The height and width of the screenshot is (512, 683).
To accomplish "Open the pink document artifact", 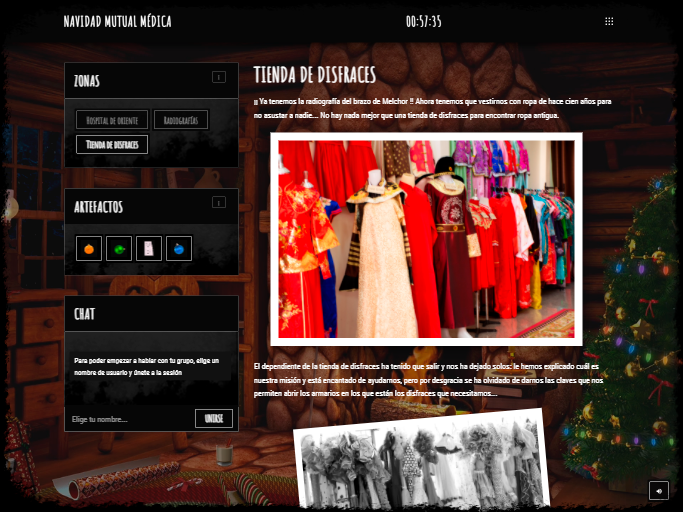I will (x=149, y=248).
